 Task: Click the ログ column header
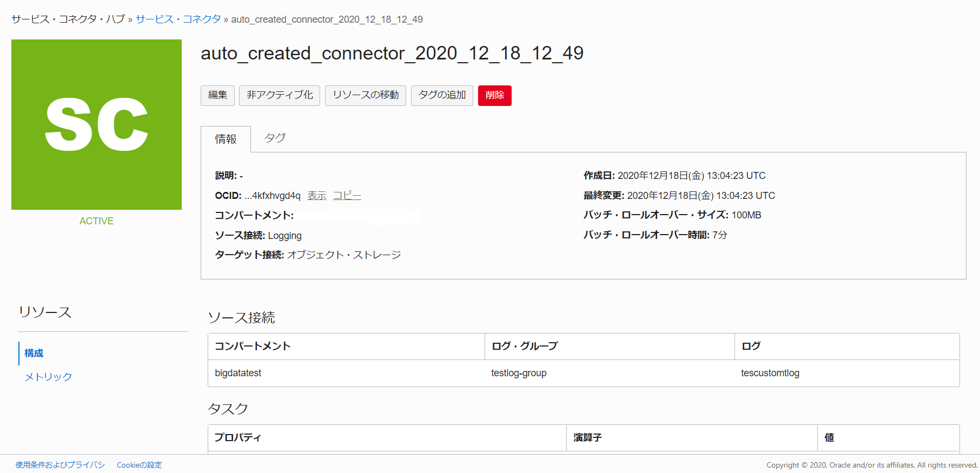coord(847,347)
